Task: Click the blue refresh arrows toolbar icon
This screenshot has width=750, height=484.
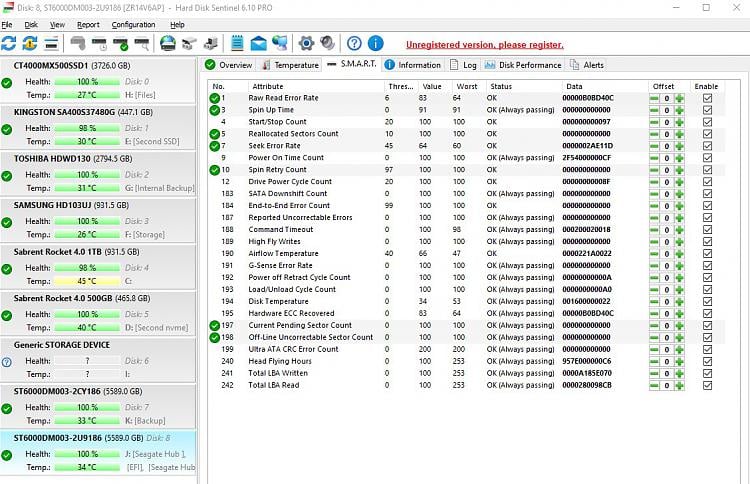Action: click(9, 44)
